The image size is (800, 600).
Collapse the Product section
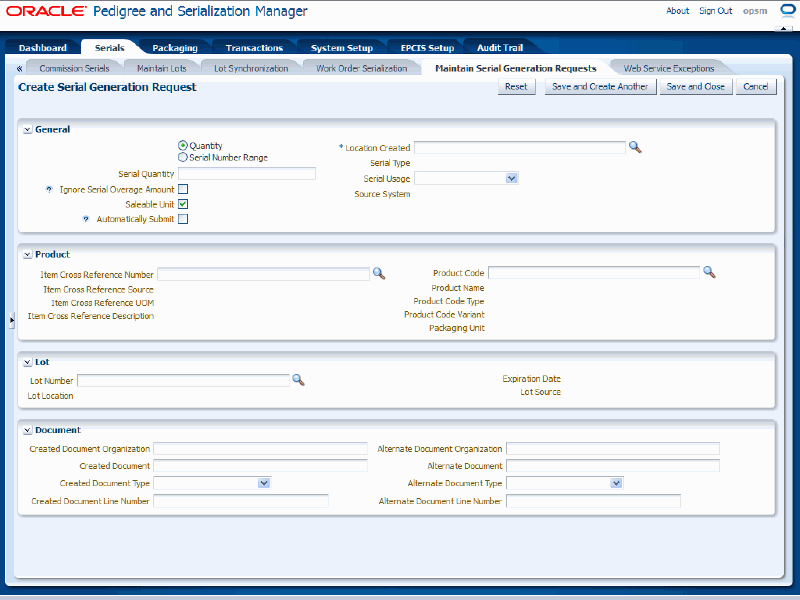[x=28, y=255]
